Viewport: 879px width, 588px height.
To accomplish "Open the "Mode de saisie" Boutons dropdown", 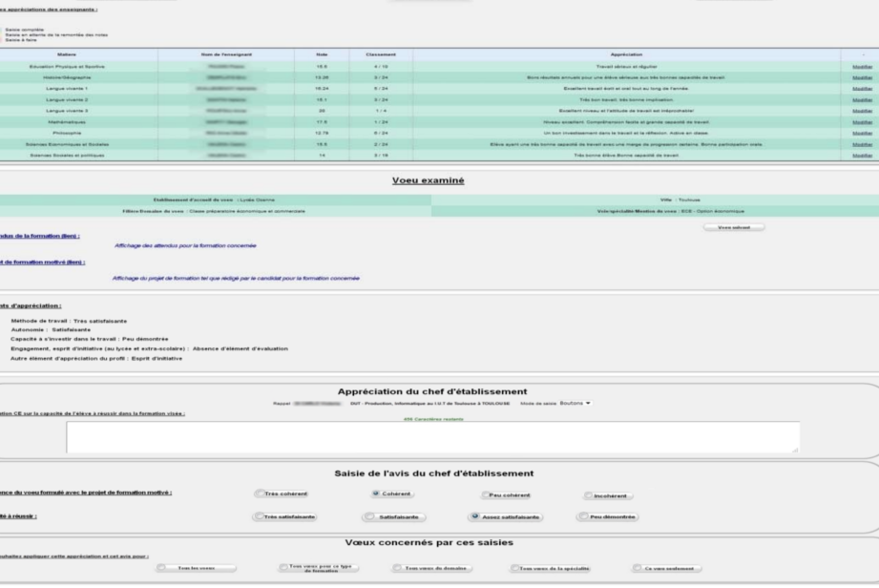I will [575, 403].
